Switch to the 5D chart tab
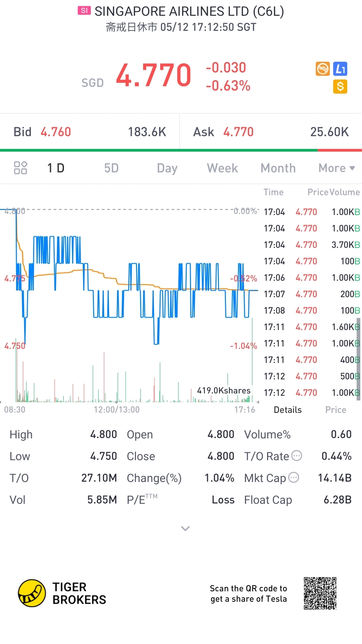Viewport: 362px width, 644px height. pyautogui.click(x=111, y=168)
